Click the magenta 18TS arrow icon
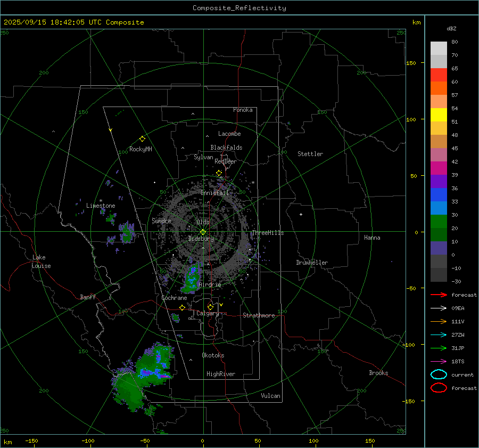This screenshot has height=448, width=479. click(439, 362)
